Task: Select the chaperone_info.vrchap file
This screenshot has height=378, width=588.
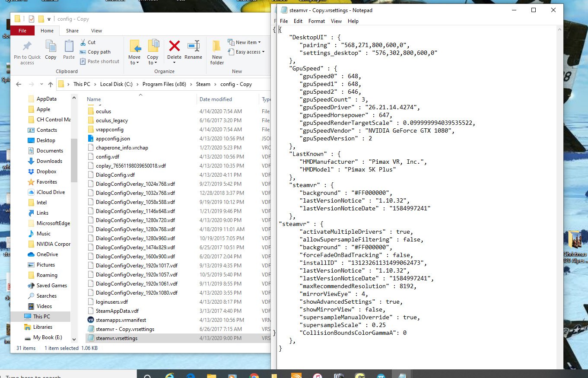Action: [122, 148]
